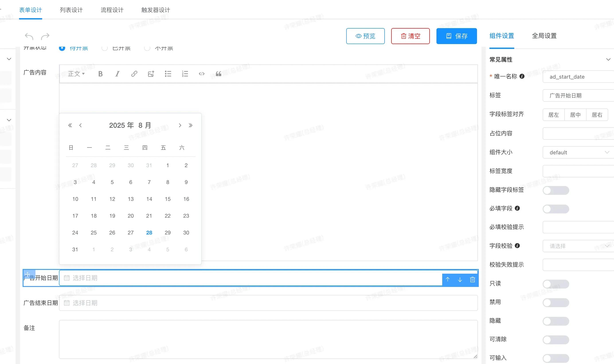Viewport: 614px width, 364px height.
Task: Click the 保存 button
Action: [456, 36]
